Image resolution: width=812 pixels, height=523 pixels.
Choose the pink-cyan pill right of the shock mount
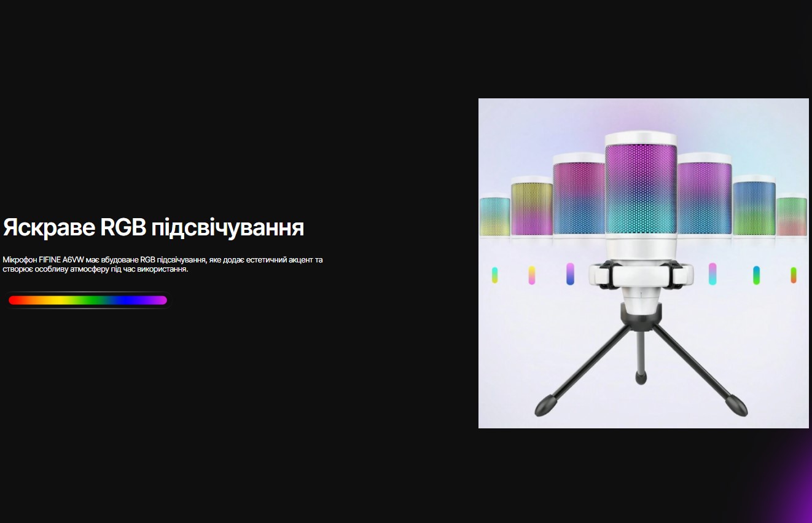coord(712,274)
